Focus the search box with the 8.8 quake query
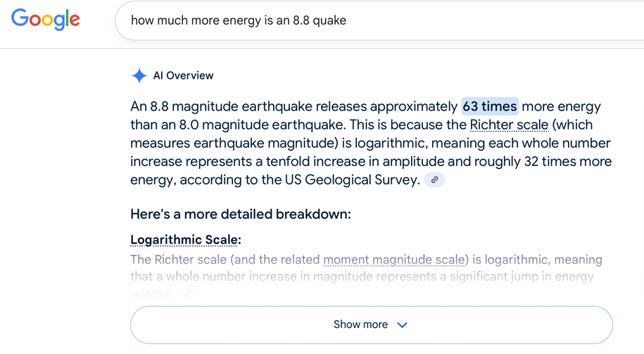 point(379,20)
